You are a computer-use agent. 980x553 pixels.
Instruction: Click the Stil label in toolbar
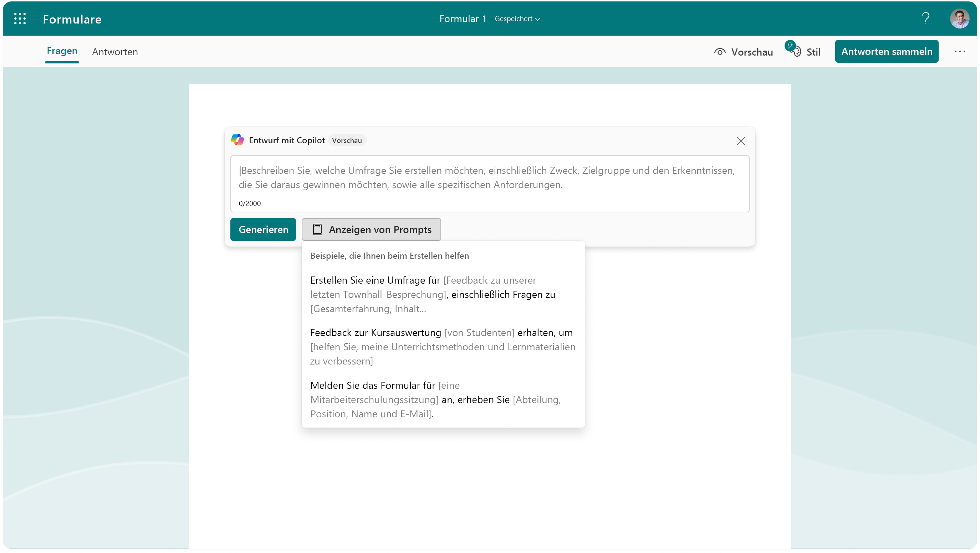click(813, 52)
